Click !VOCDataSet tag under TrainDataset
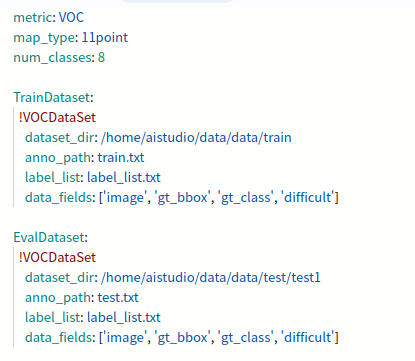Image resolution: width=415 pixels, height=361 pixels. (57, 117)
